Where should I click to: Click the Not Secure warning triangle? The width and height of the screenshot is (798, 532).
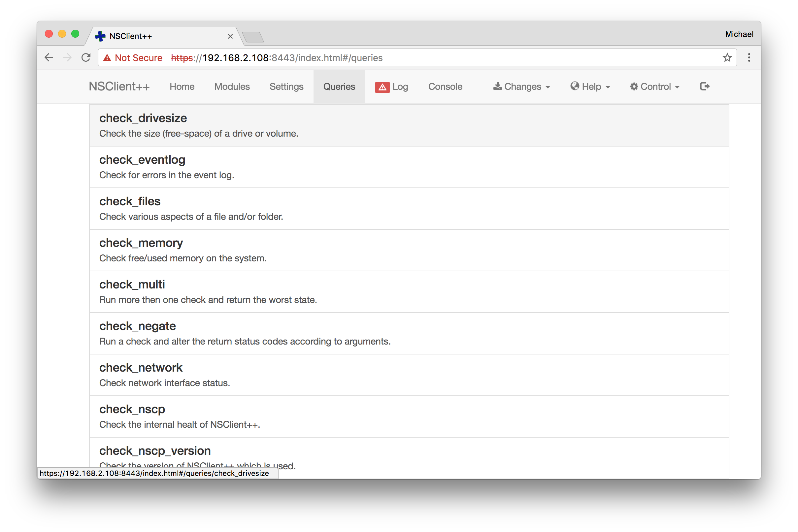click(x=107, y=58)
